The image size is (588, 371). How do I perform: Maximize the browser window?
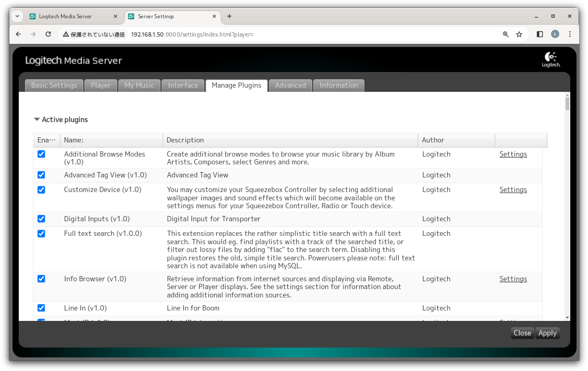pyautogui.click(x=553, y=16)
